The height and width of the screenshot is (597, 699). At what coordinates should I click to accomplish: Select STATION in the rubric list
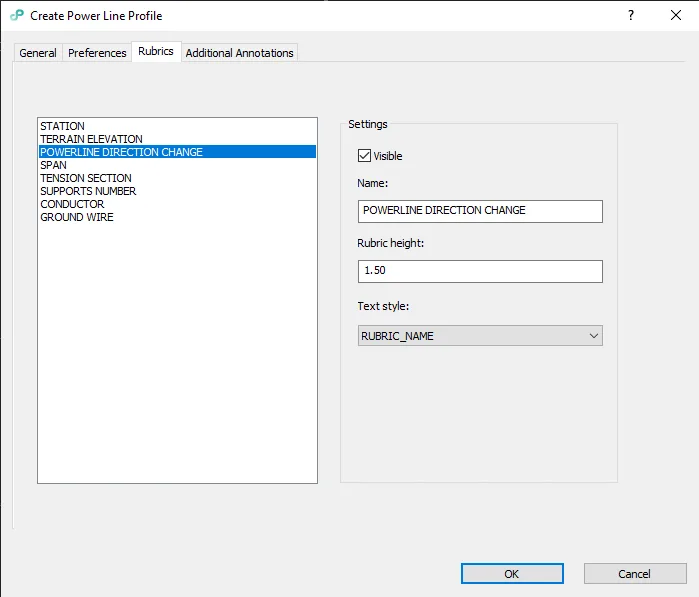point(177,126)
